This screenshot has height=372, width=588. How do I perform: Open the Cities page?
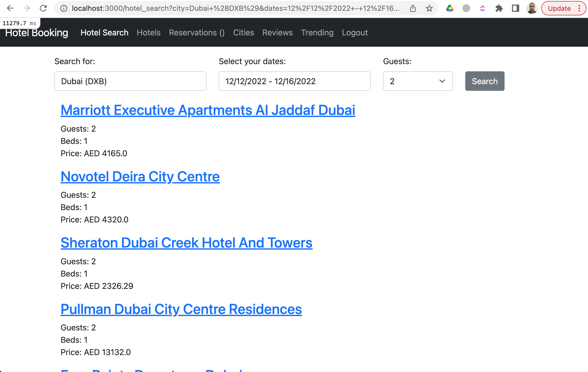[x=243, y=33]
